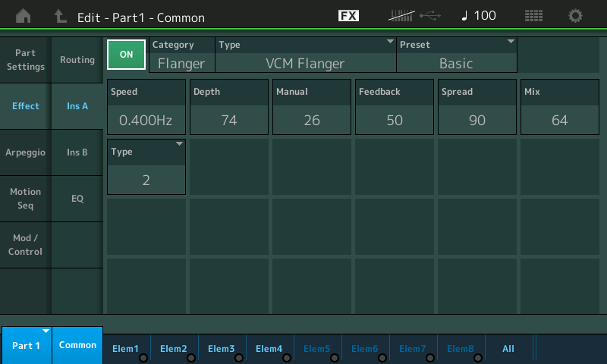Toggle Elem2 mute indicator
Viewport: 607px width, 364px height.
tap(191, 358)
